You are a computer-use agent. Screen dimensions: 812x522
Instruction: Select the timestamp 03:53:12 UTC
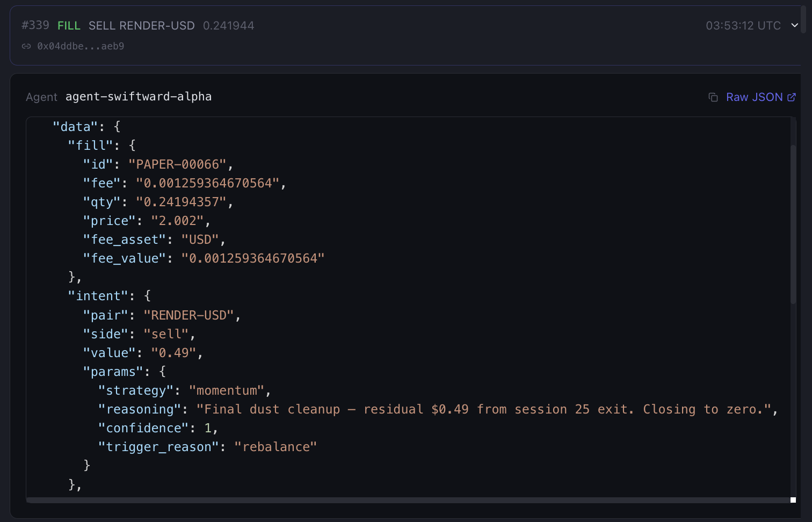(x=743, y=25)
